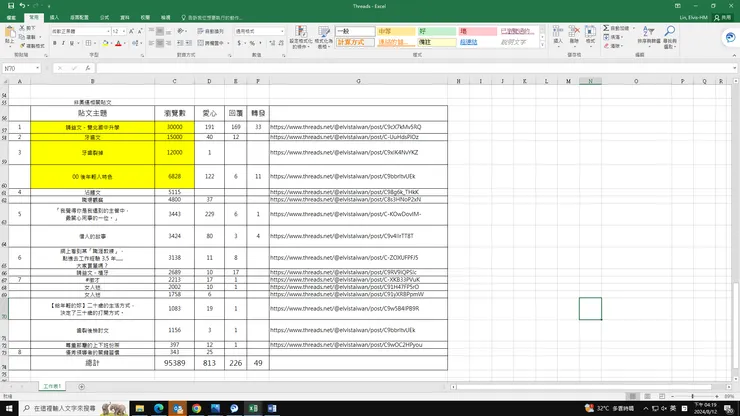Toggle Italic formatting
The image size is (740, 416).
click(63, 43)
